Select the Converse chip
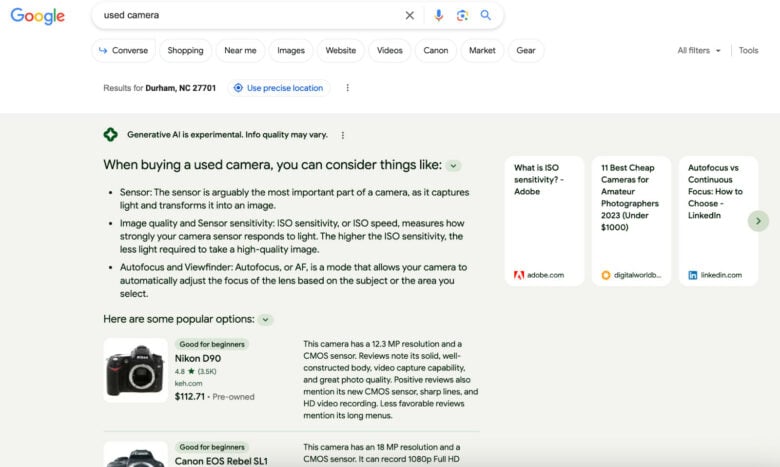The image size is (780, 467). click(123, 50)
